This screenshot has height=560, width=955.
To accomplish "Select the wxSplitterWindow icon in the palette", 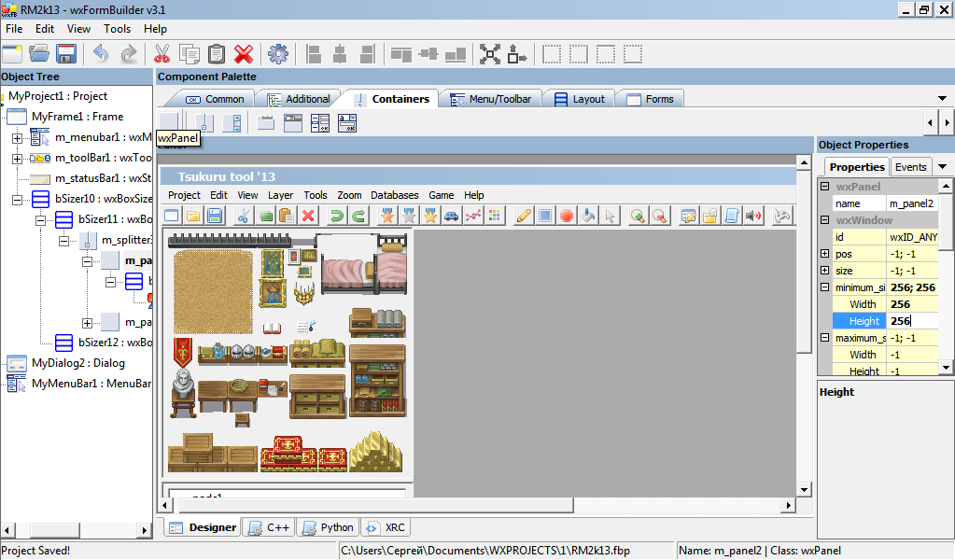I will click(204, 123).
